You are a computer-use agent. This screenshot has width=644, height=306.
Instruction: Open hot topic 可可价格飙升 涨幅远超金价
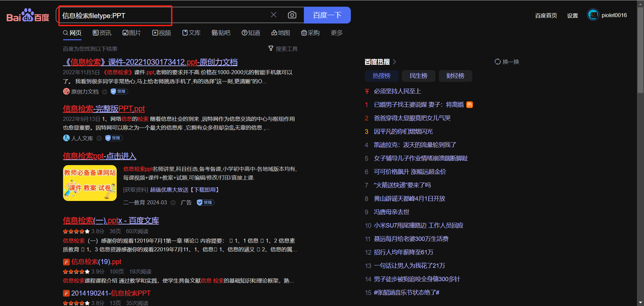coord(410,172)
